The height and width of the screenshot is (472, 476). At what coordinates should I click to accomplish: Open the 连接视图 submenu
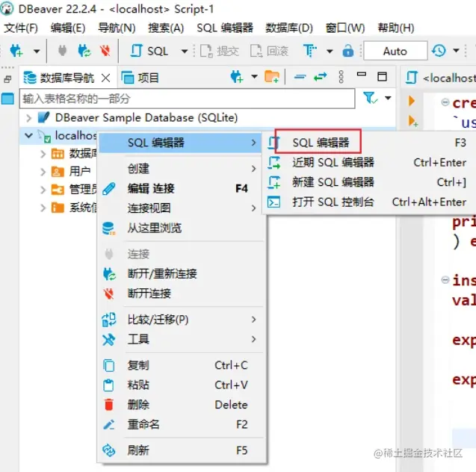(182, 208)
